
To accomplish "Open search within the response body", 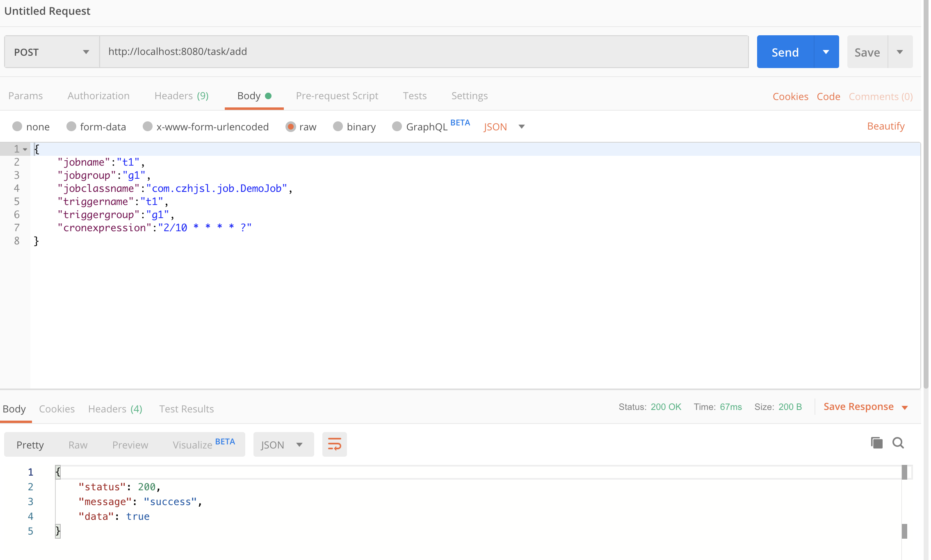I will [x=899, y=443].
